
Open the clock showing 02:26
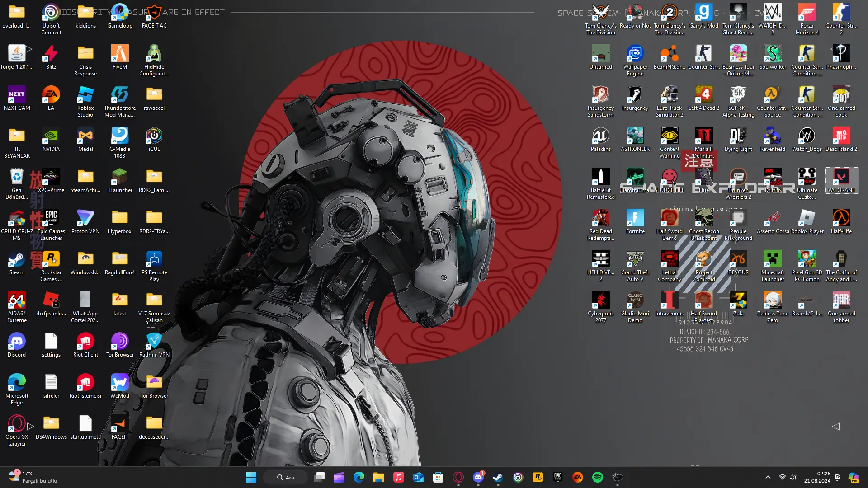pos(817,477)
